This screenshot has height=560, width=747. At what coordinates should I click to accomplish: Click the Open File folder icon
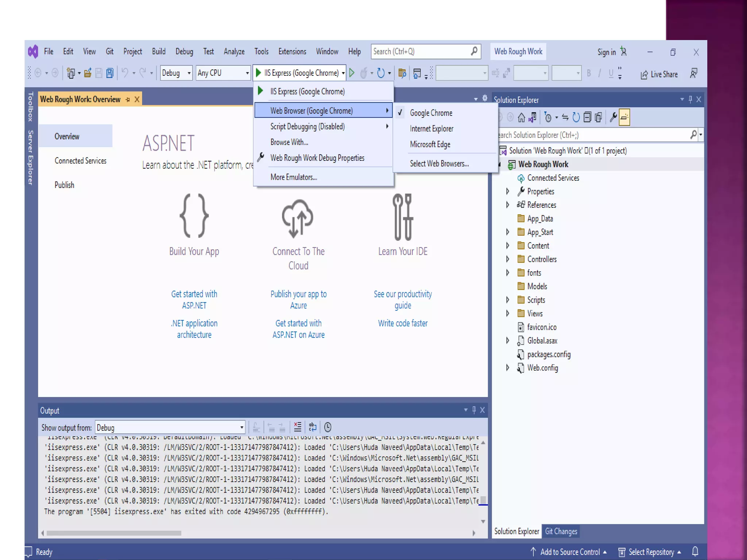[88, 73]
